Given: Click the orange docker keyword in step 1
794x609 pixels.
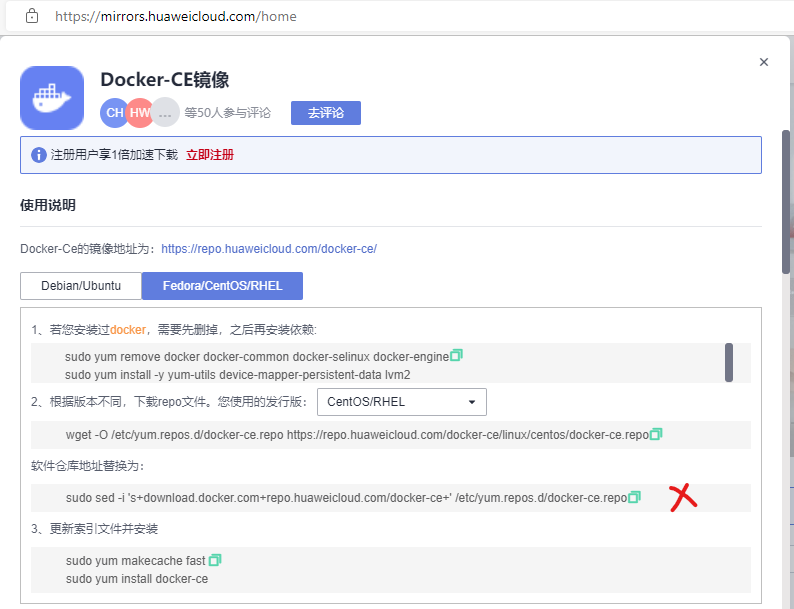Looking at the screenshot, I should point(128,330).
